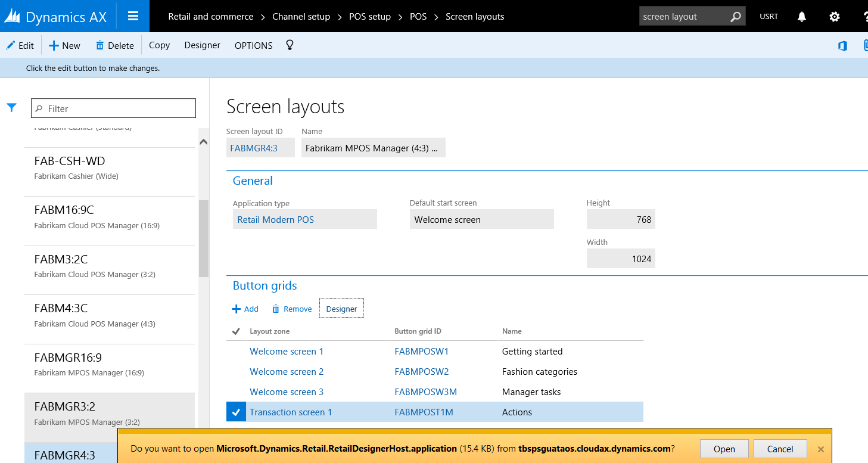Open button grid FABMPOSW3M
Image resolution: width=868 pixels, height=463 pixels.
pyautogui.click(x=426, y=392)
